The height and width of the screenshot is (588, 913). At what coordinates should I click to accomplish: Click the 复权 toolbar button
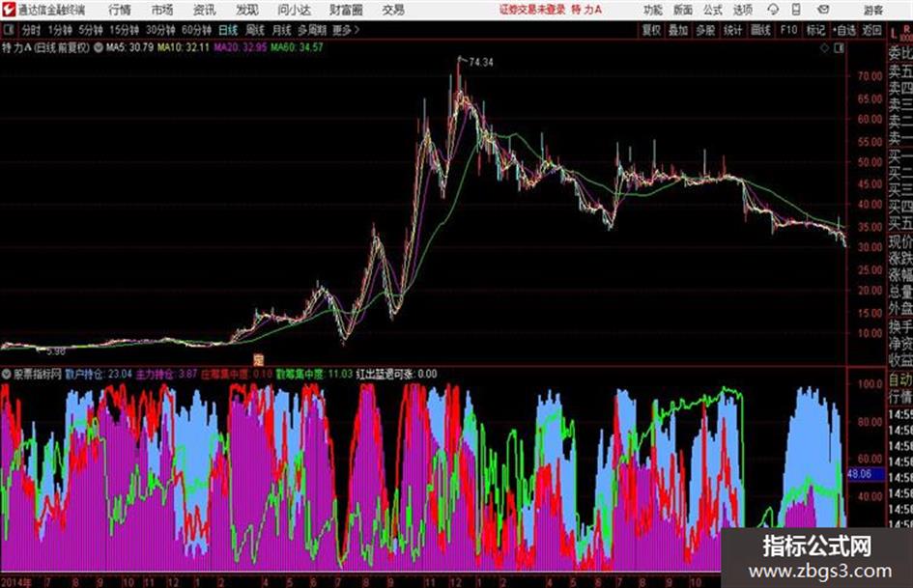(x=651, y=30)
